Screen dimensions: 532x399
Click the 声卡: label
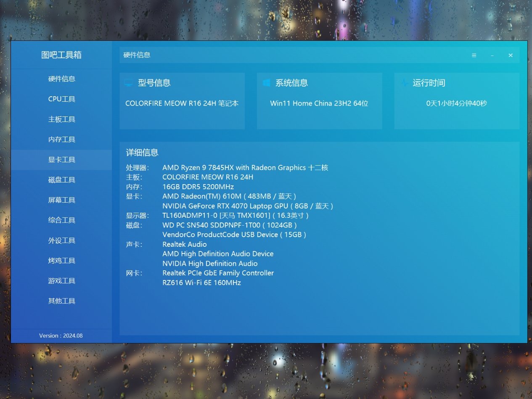(x=134, y=244)
